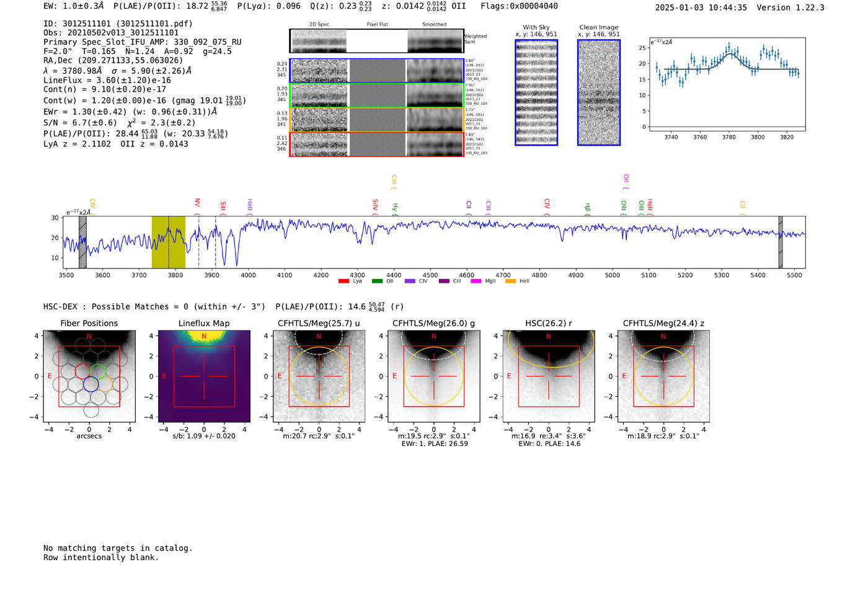
Task: Click the ID 3012511101 line
Action: tap(118, 24)
